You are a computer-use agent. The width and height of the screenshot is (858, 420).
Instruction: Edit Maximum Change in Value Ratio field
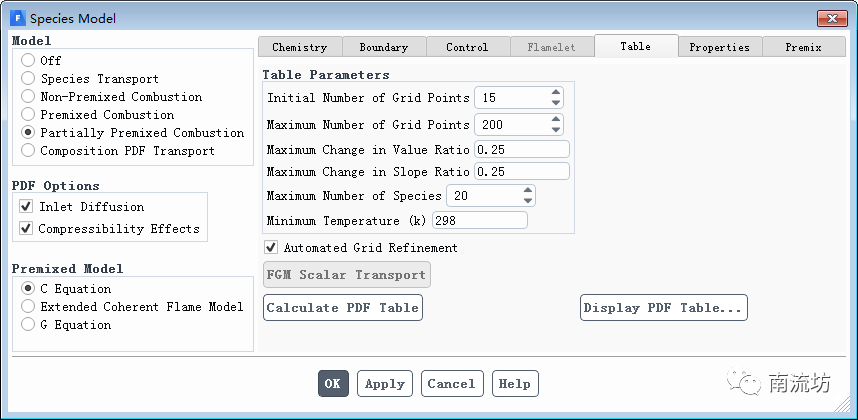[x=521, y=149]
